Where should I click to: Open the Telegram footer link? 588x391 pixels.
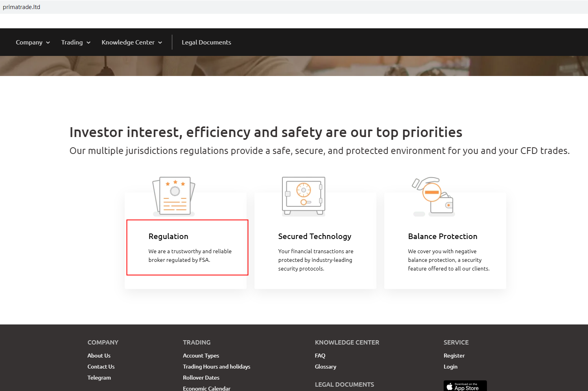99,378
